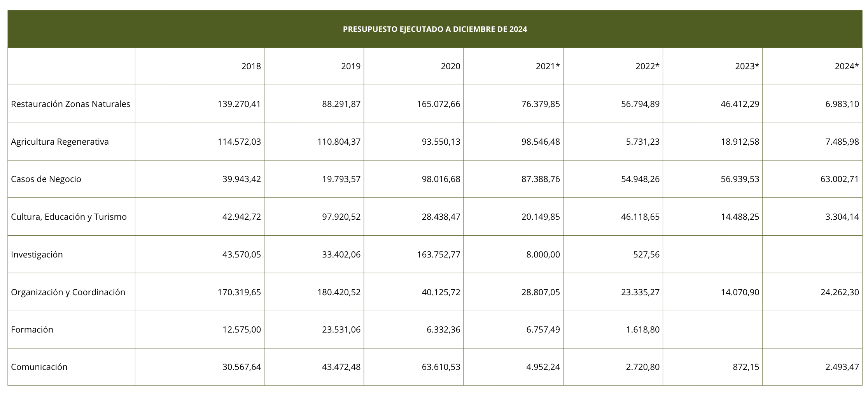The image size is (868, 394).
Task: Select cell with value 165.072,66
Action: point(414,104)
